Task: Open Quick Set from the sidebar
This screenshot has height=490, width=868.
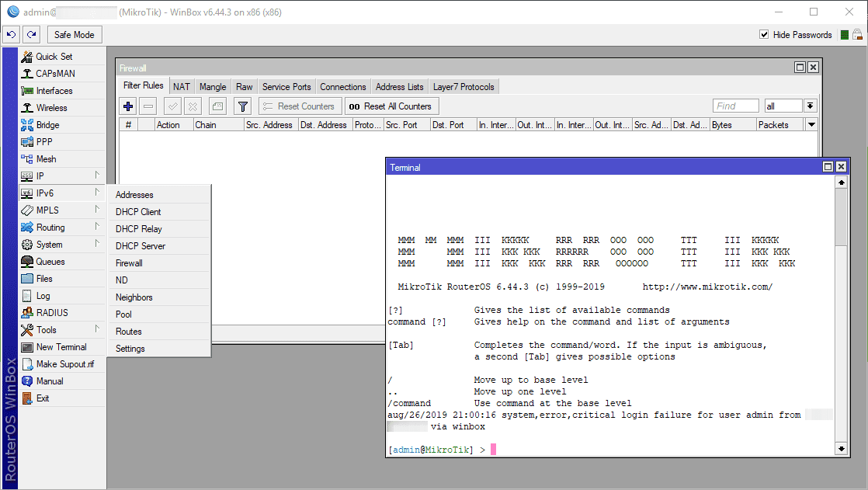Action: click(62, 57)
